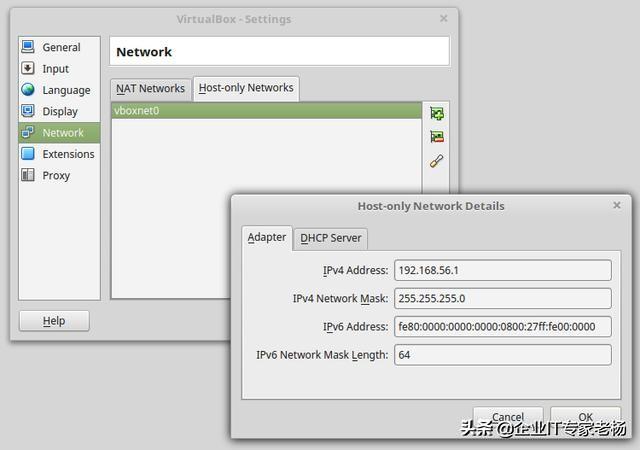
Task: Select the General settings category
Action: (60, 47)
